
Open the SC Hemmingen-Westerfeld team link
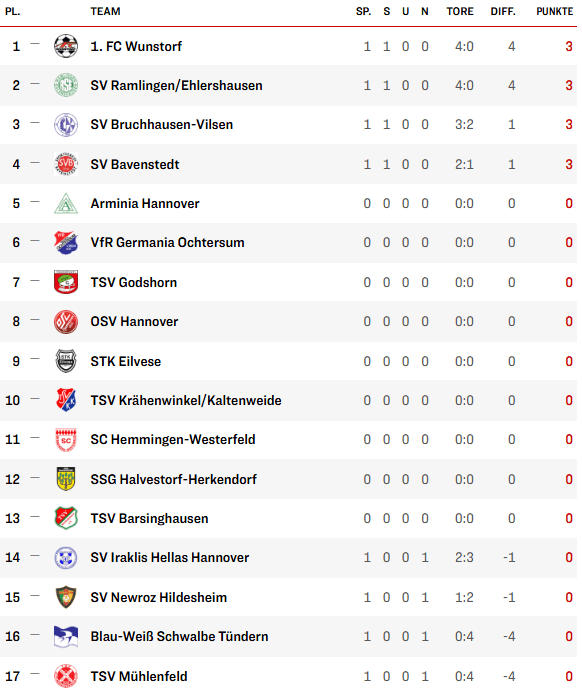click(x=173, y=439)
